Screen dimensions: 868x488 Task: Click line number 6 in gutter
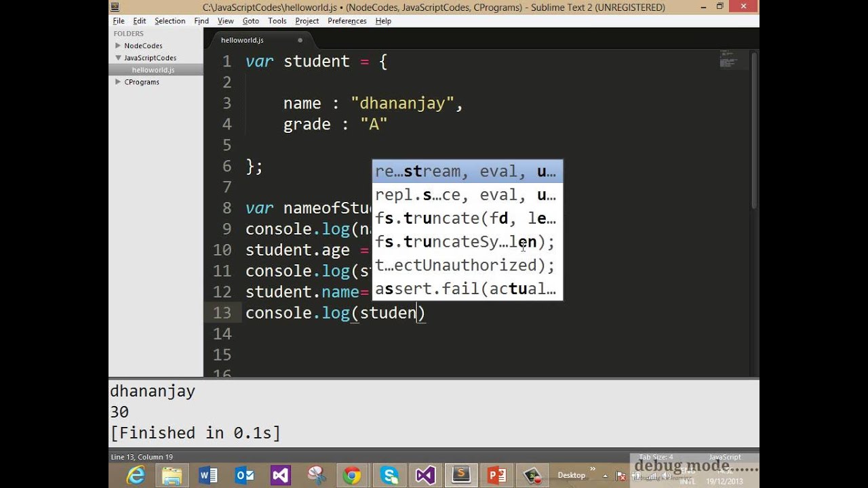coord(226,166)
